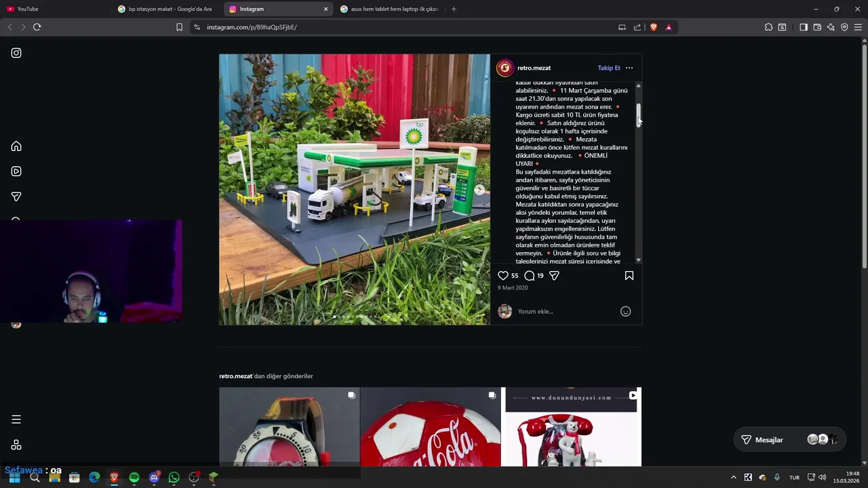Open the Mesajlar floating messages button
Viewport: 868px width, 488px height.
coord(791,440)
